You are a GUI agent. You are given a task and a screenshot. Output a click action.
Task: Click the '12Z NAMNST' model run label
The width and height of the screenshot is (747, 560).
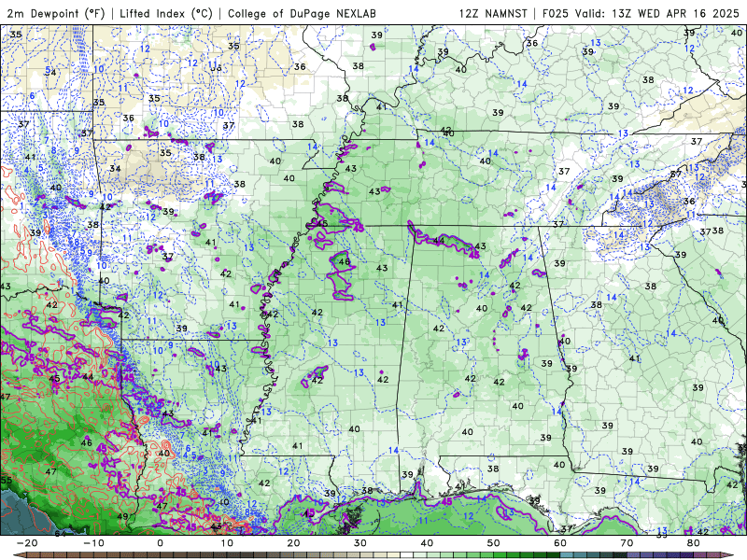[493, 13]
